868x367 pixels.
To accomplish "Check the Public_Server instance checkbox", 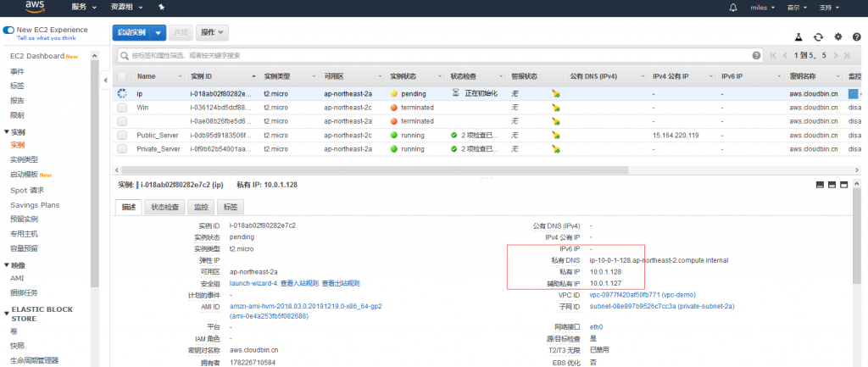I will pyautogui.click(x=122, y=135).
